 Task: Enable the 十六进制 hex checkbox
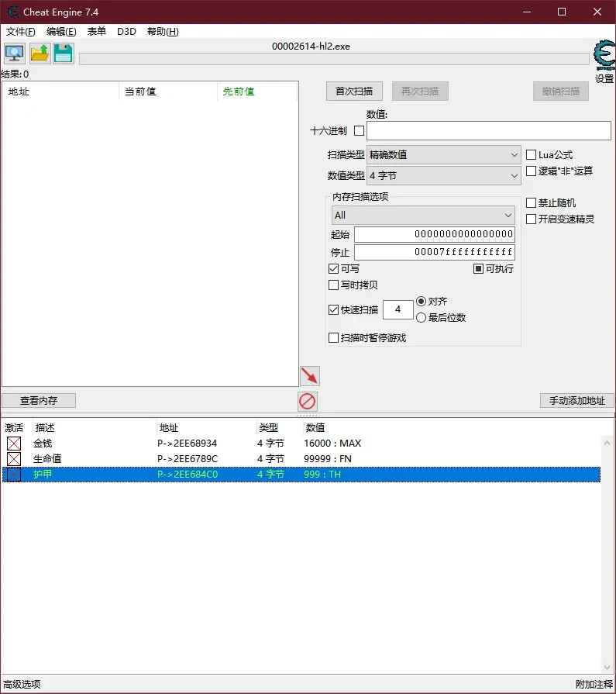(359, 131)
